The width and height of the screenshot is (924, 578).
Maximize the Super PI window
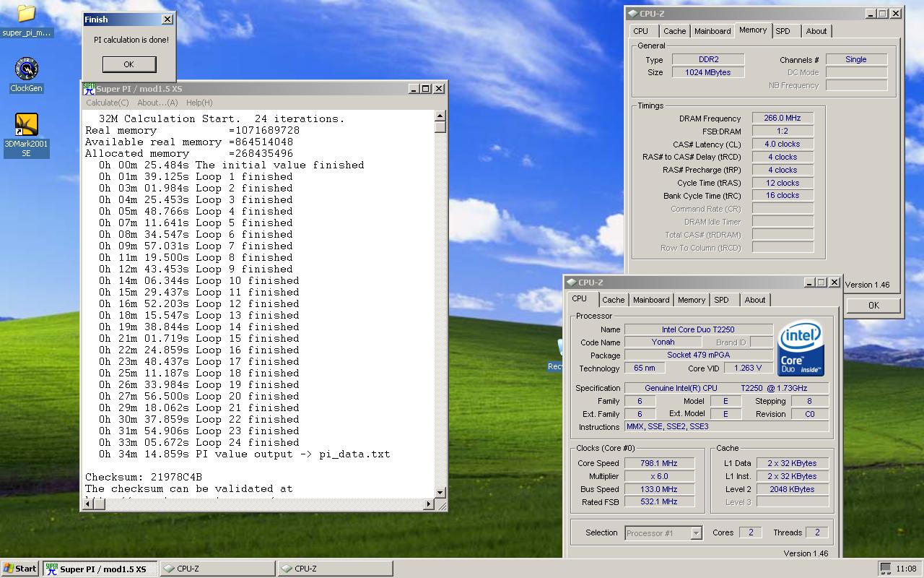pyautogui.click(x=426, y=88)
